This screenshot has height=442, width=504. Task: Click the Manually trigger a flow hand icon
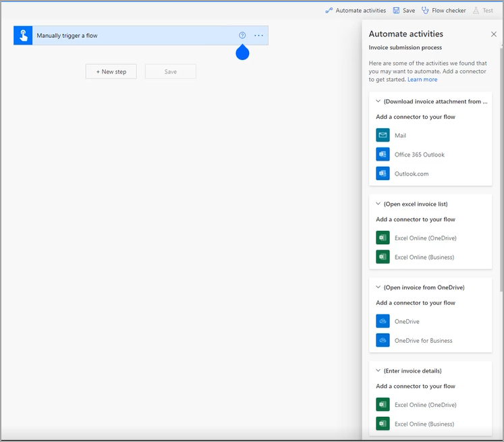pyautogui.click(x=23, y=35)
